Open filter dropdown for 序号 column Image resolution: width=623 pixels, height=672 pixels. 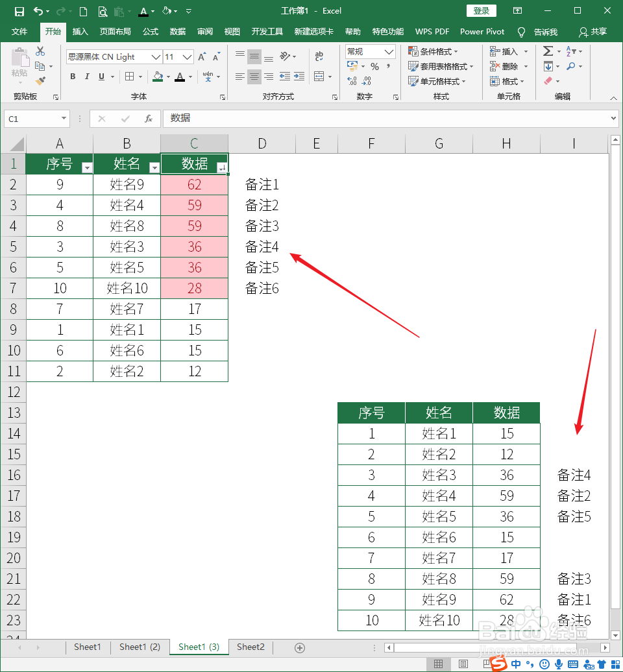click(87, 168)
